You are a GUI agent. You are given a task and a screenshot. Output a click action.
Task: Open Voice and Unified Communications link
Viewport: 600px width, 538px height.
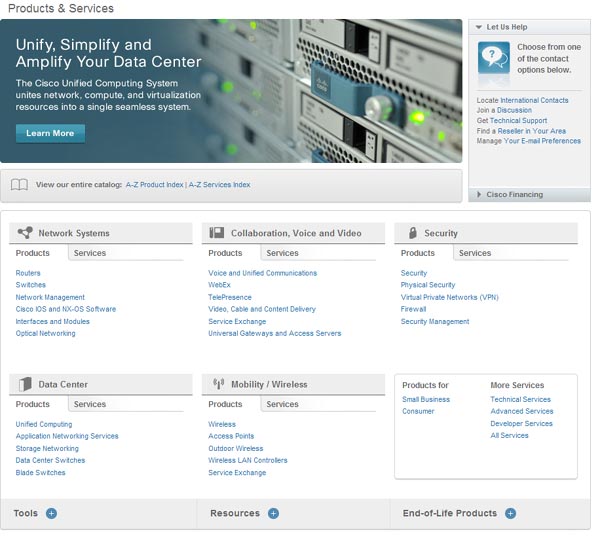point(262,273)
